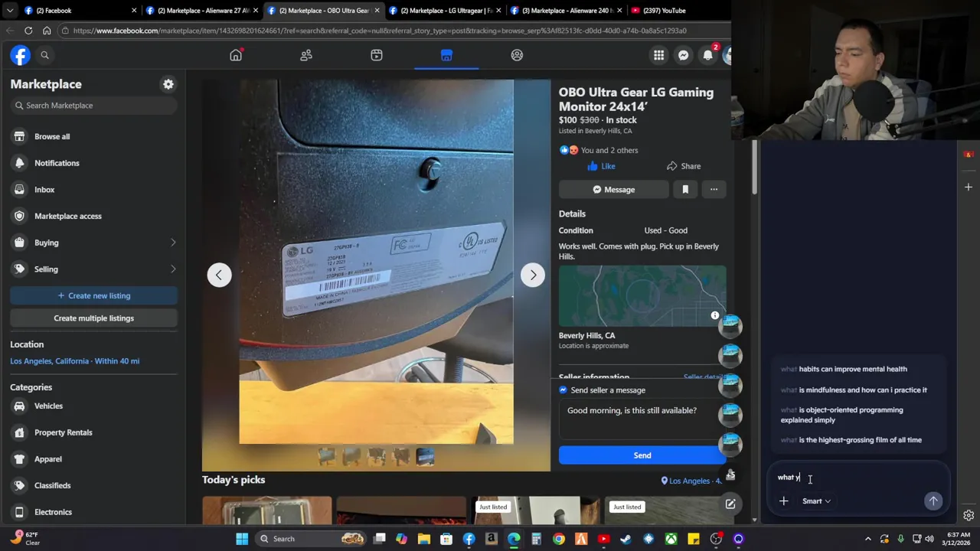Viewport: 980px width, 551px height.
Task: Open Marketplace settings gear
Action: pyautogui.click(x=168, y=84)
